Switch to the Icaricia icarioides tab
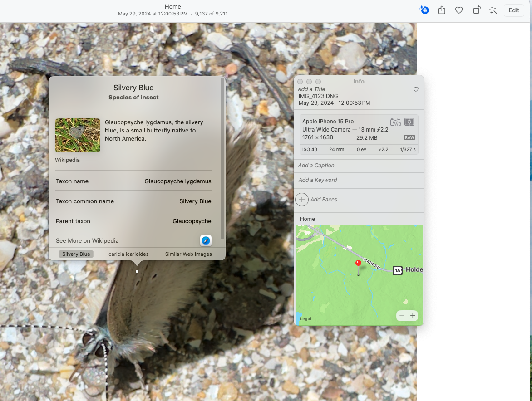532x401 pixels. [128, 254]
